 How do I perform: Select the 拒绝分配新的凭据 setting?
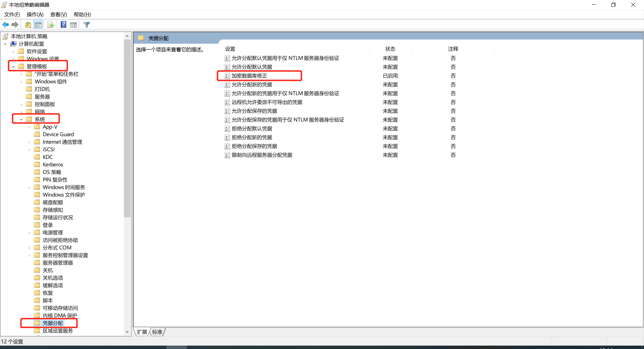(252, 137)
